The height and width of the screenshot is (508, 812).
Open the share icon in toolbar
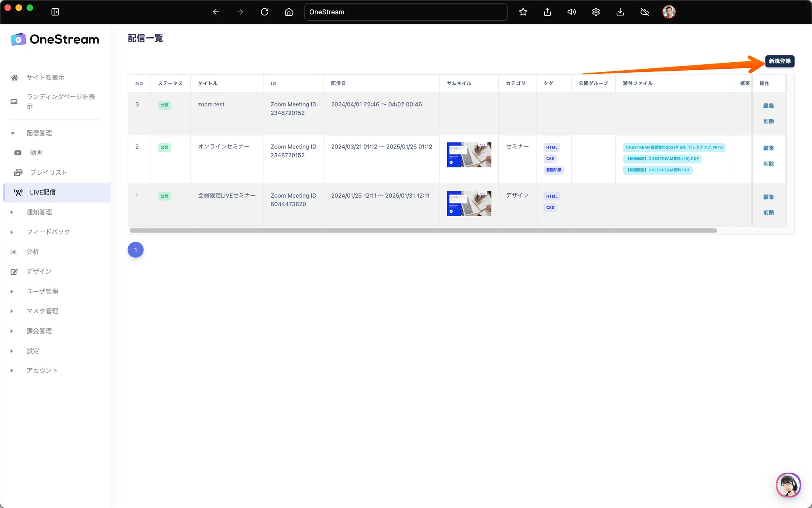pyautogui.click(x=547, y=12)
